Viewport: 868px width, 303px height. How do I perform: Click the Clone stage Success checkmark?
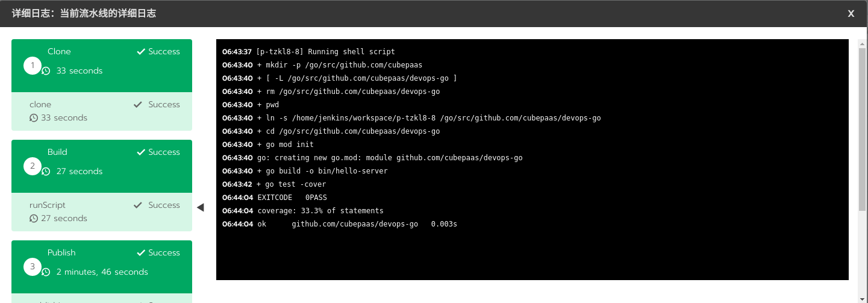[142, 52]
